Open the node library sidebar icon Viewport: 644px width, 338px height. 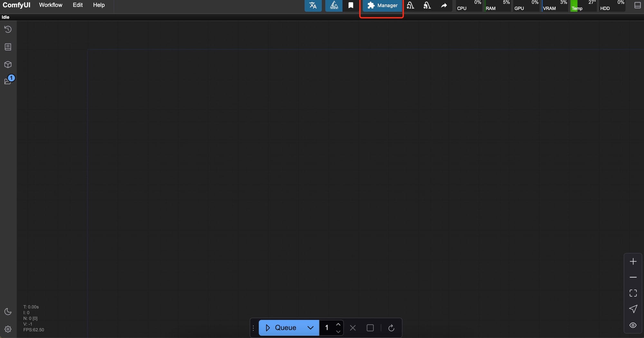click(x=8, y=47)
